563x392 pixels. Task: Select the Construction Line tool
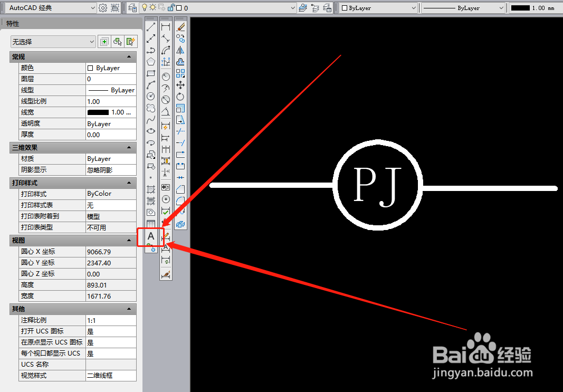[x=151, y=38]
